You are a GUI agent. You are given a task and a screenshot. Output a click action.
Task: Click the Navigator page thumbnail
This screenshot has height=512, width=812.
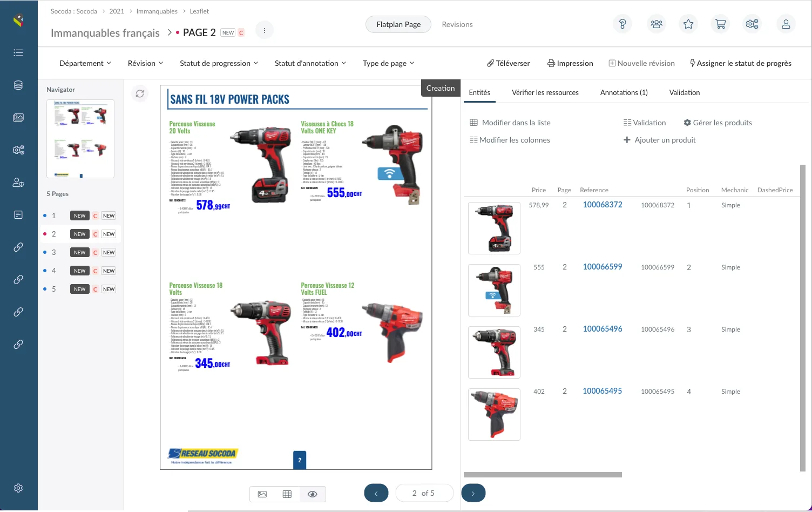(x=80, y=139)
